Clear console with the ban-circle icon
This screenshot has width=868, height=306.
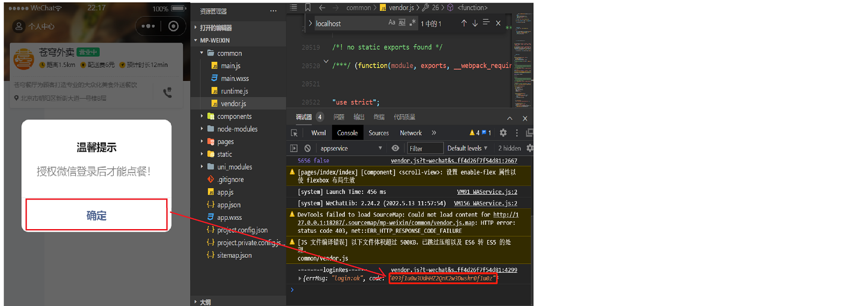[x=308, y=148]
